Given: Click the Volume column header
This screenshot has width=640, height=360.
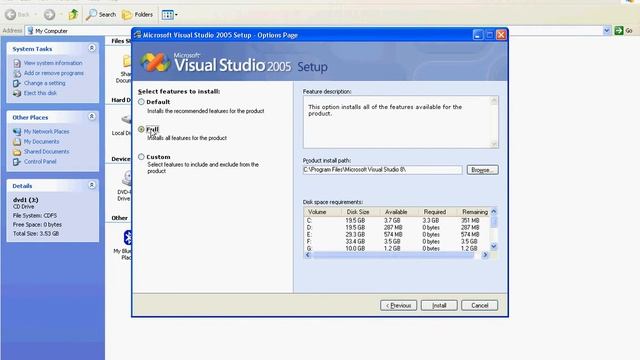Looking at the screenshot, I should point(317,212).
